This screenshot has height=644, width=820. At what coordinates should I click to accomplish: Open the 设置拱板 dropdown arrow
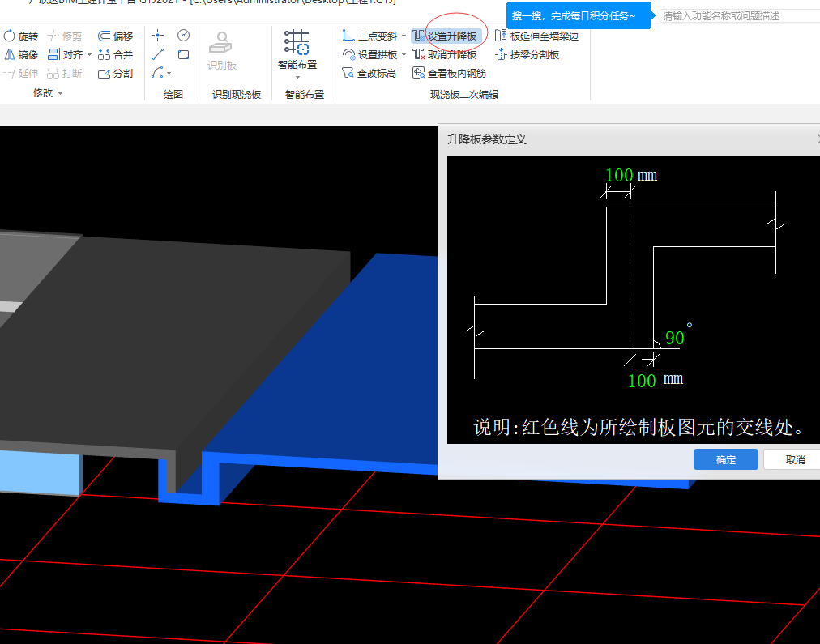[x=404, y=54]
